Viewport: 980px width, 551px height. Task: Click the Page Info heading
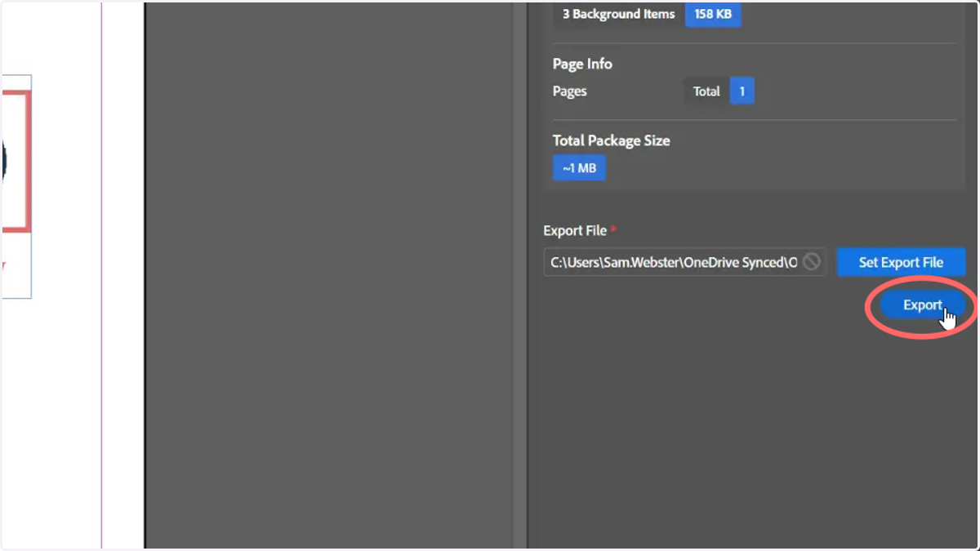582,64
